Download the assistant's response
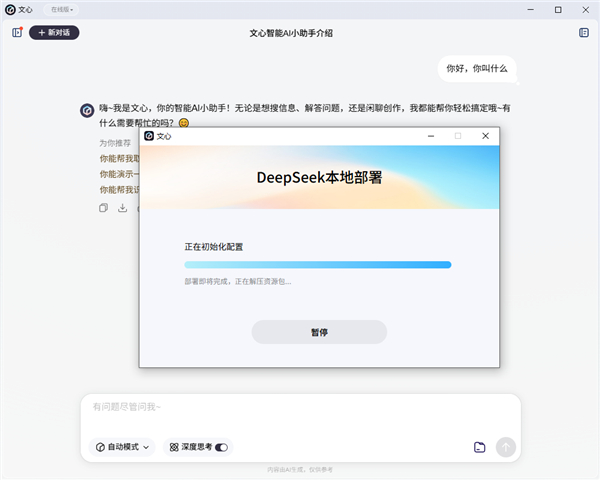The image size is (600, 480). (x=122, y=208)
